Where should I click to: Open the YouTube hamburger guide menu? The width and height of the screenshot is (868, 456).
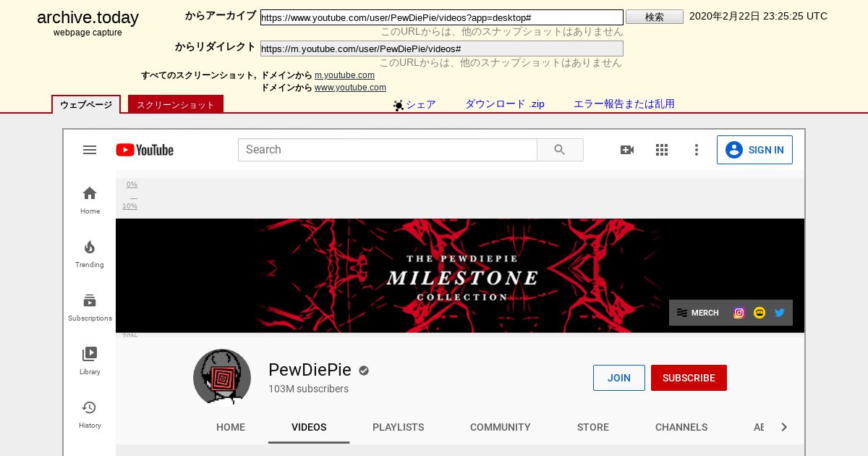pos(90,150)
